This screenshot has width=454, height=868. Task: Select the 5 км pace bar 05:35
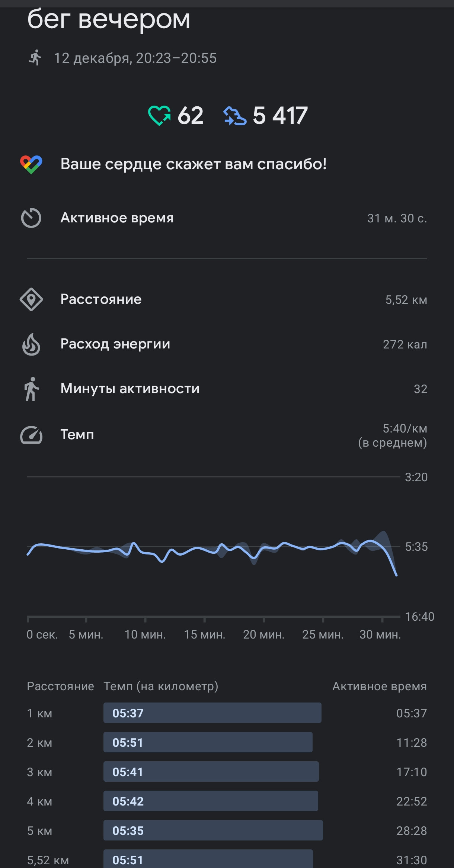[x=213, y=830]
